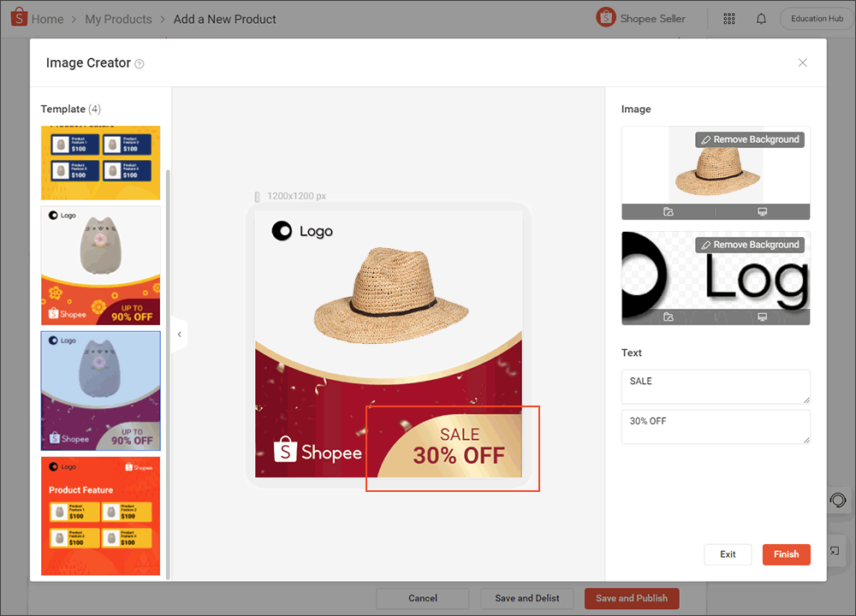The height and width of the screenshot is (616, 856).
Task: Open the folder upload icon under the hat thumbnail
Action: click(x=668, y=210)
